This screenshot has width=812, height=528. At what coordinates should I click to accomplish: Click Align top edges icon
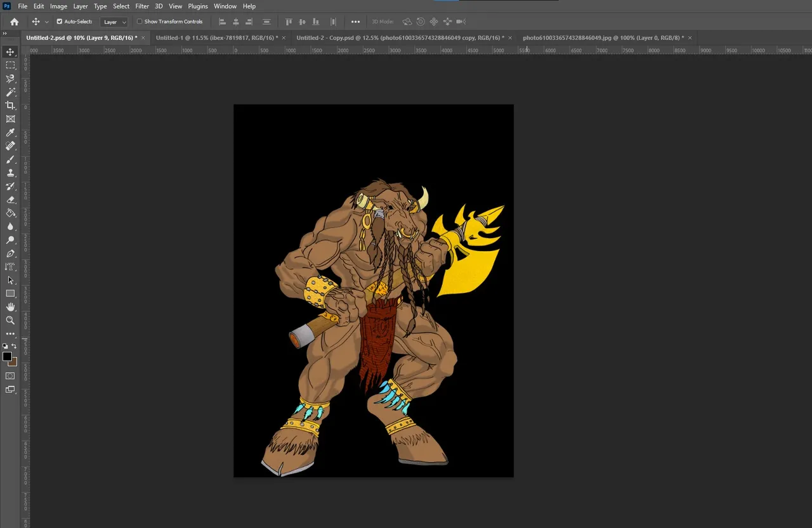coord(289,22)
